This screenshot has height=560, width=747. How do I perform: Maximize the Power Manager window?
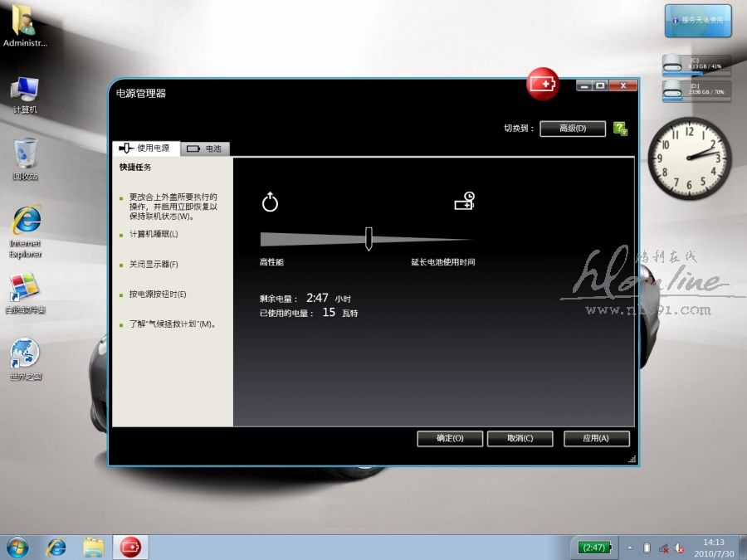point(600,85)
